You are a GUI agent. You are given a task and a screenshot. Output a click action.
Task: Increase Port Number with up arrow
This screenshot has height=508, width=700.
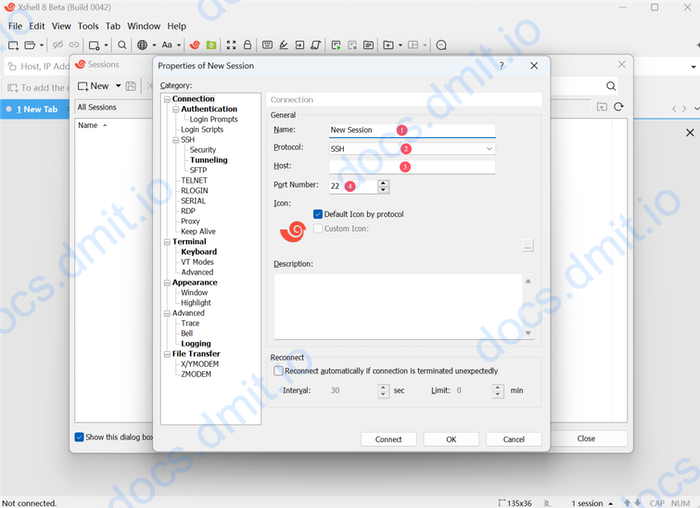click(384, 182)
